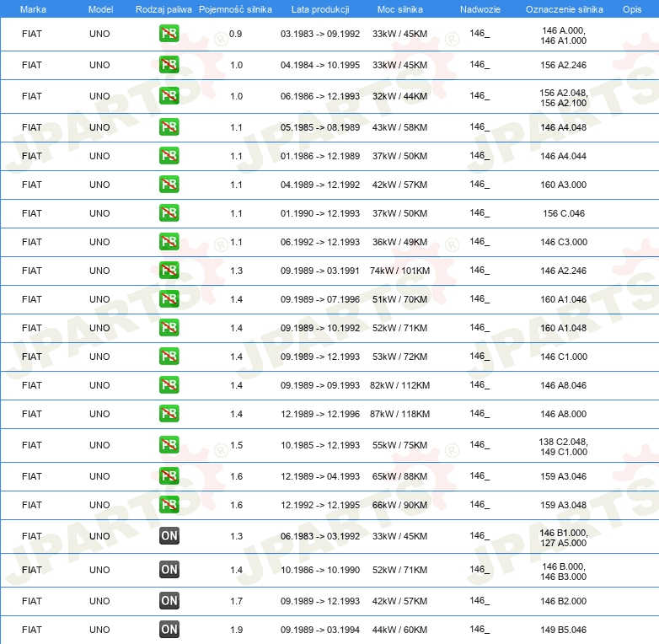659x644 pixels.
Task: Click the Opis column header
Action: click(631, 8)
